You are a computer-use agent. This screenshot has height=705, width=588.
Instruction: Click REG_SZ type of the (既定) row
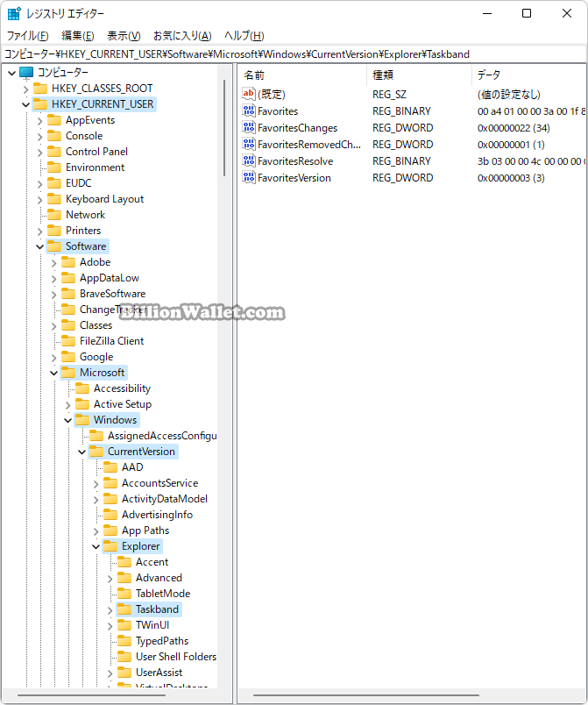pos(389,95)
